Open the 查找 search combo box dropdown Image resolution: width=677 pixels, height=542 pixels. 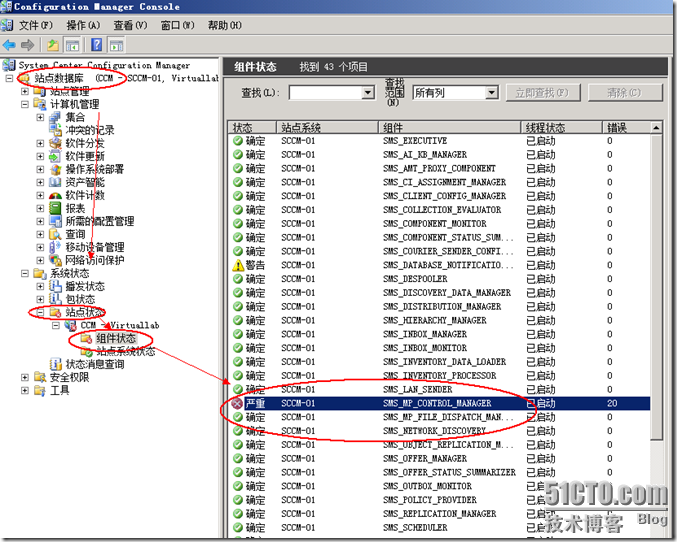click(x=368, y=92)
